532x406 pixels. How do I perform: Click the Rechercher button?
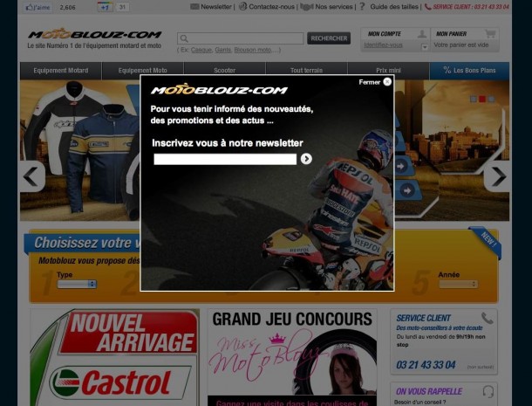(x=329, y=38)
